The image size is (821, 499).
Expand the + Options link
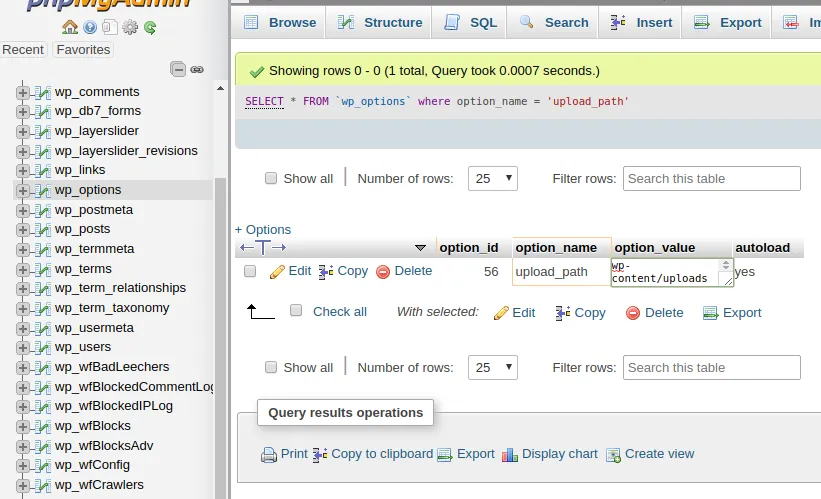(262, 229)
